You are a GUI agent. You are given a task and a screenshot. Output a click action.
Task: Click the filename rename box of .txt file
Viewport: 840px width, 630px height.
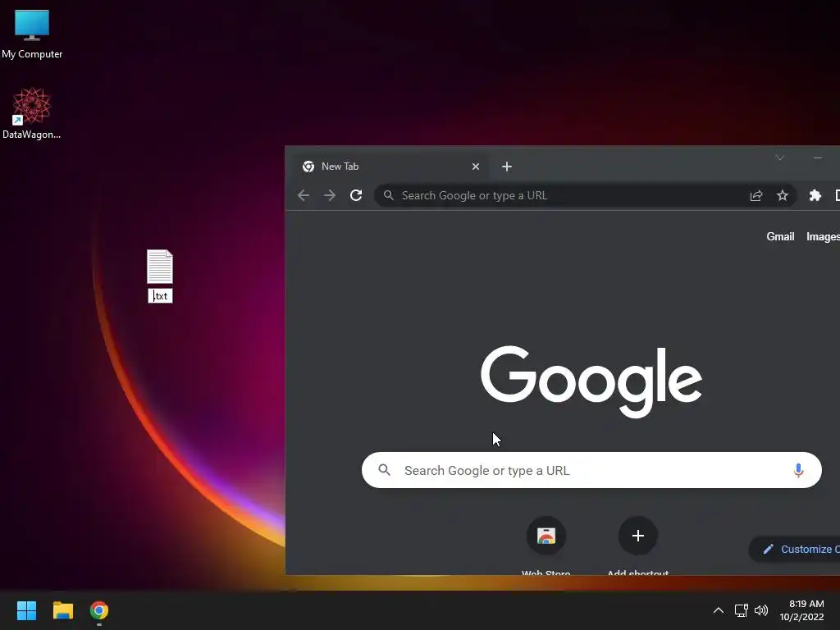pyautogui.click(x=160, y=295)
